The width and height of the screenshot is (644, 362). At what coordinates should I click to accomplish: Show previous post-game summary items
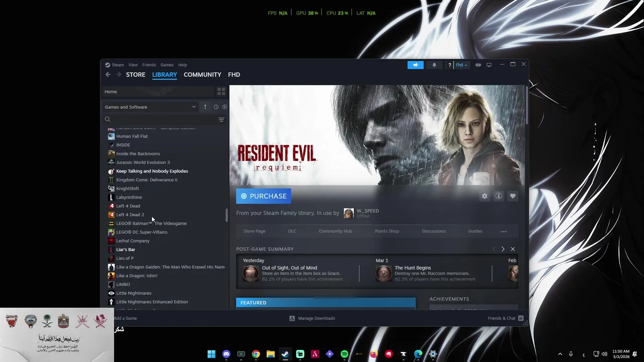[x=494, y=249]
